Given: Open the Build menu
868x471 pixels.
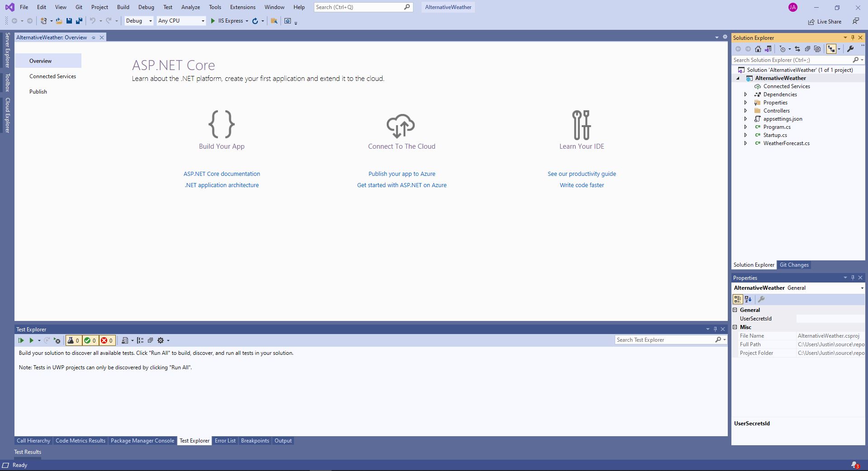Looking at the screenshot, I should click(123, 7).
